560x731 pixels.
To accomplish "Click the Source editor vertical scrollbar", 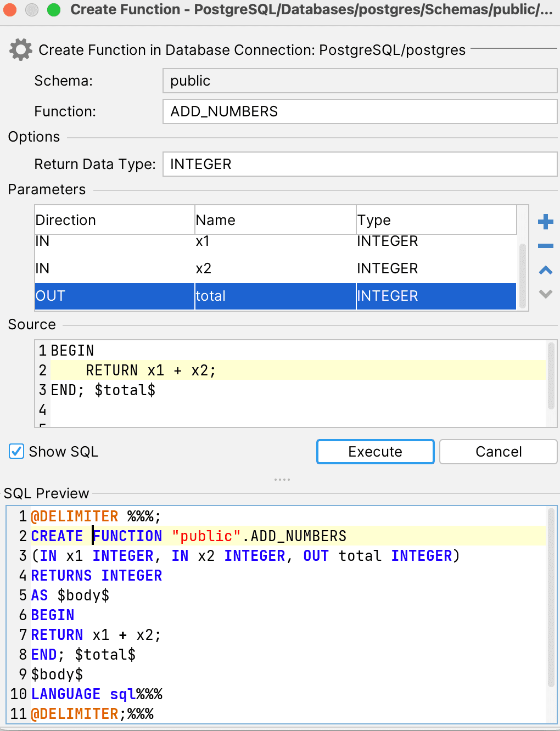I will click(551, 376).
